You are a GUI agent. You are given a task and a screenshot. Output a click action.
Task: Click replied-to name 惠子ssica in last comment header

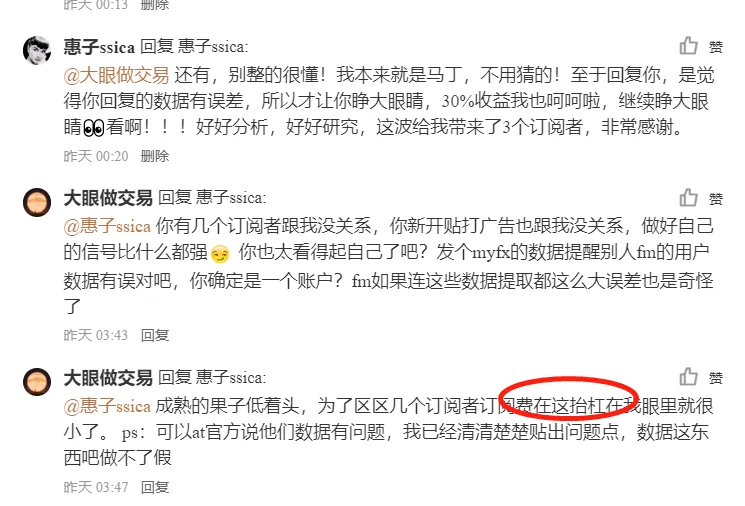click(231, 378)
